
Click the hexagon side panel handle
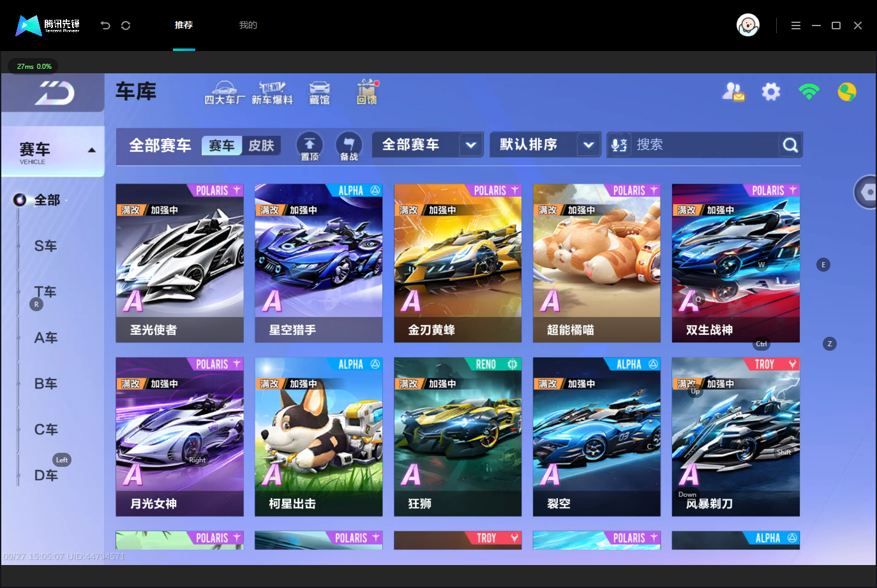tap(866, 191)
